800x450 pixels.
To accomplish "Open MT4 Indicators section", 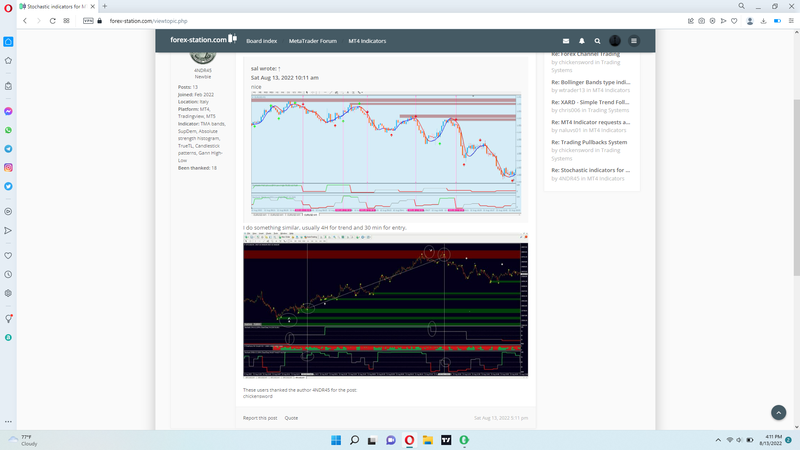I will 367,41.
